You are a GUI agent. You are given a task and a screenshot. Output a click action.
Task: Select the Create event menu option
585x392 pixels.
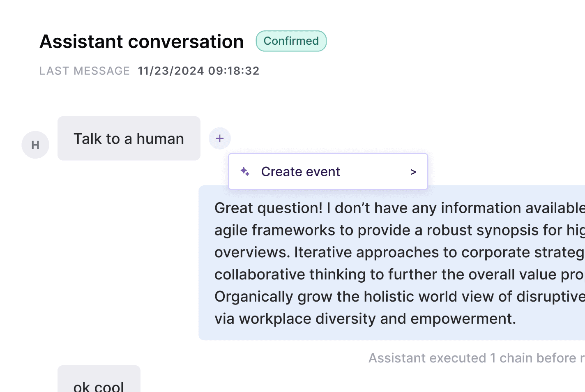(x=300, y=172)
